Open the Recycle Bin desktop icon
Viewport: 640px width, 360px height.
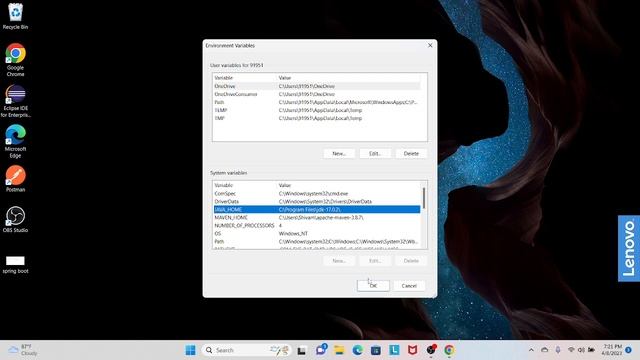pyautogui.click(x=15, y=17)
